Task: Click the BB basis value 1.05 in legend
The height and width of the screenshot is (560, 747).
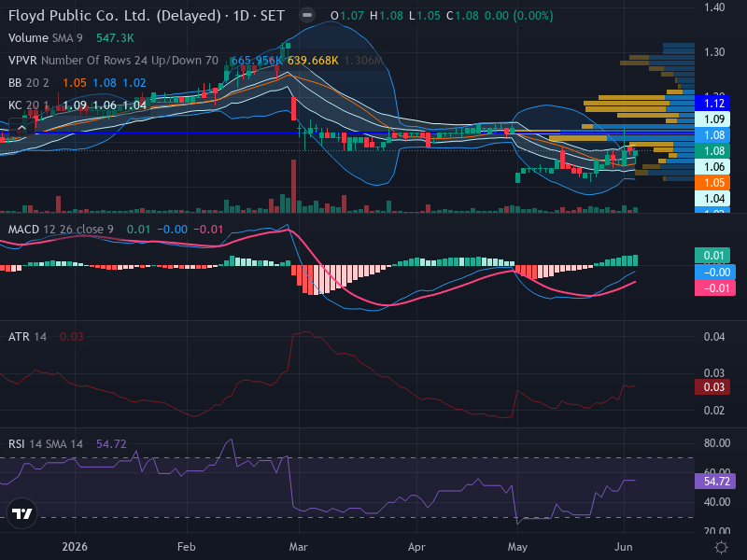Action: coord(75,83)
